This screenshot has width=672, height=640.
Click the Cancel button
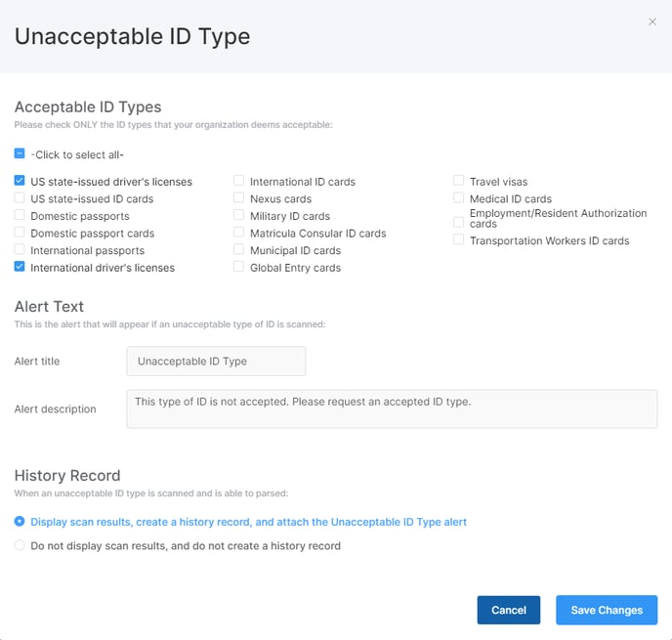coord(509,610)
